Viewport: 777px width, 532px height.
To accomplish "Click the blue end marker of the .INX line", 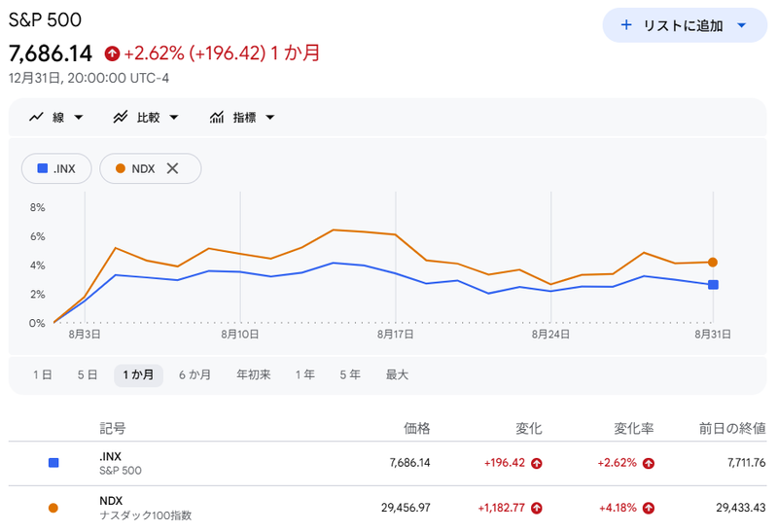I will pos(713,285).
